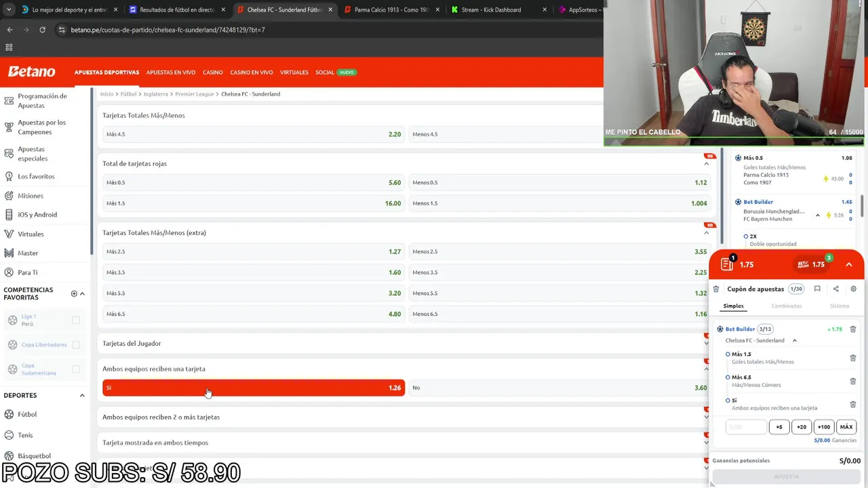Expand Tarjeta mostrada en ambos tiempos
The image size is (868, 488).
coord(706,443)
